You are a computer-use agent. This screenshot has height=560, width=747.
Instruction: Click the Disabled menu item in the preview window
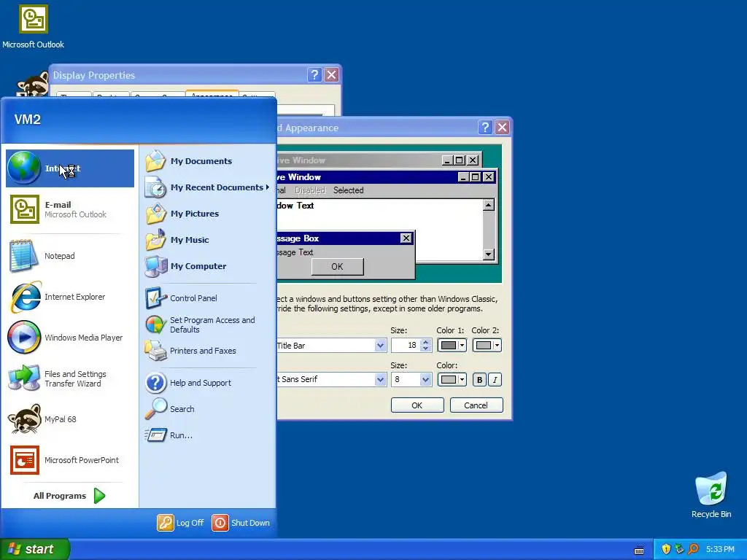(x=309, y=190)
